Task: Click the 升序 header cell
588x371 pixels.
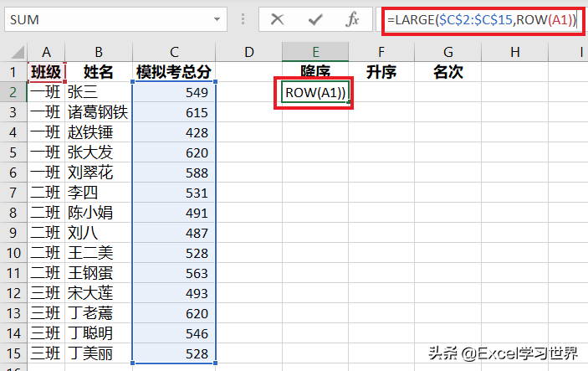Action: click(381, 72)
